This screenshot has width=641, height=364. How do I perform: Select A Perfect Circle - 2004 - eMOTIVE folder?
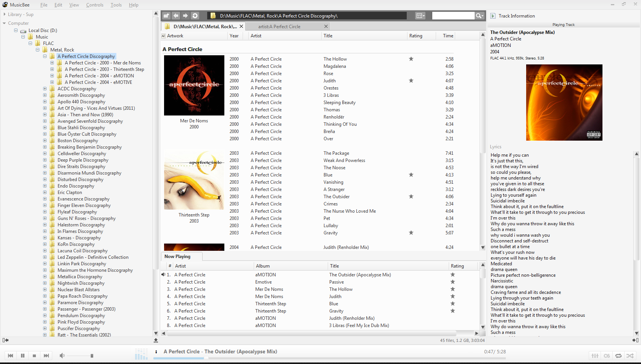(98, 82)
